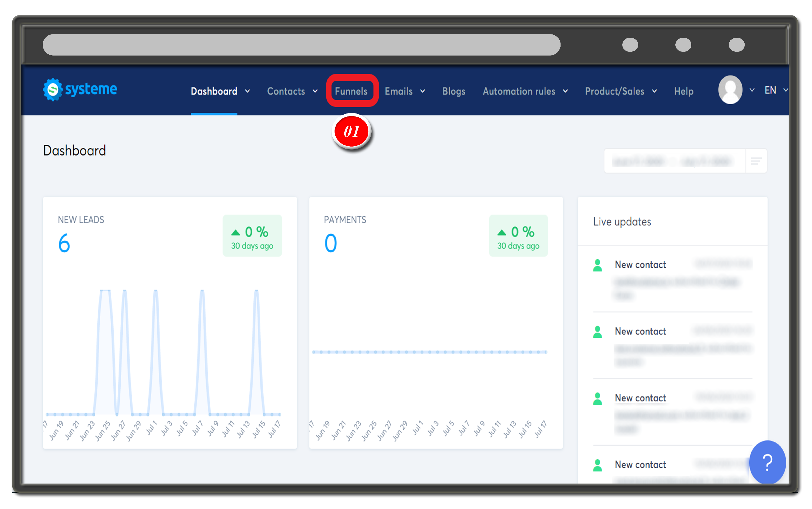Expand the Dashboard menu chevron
Image resolution: width=812 pixels, height=509 pixels.
[248, 91]
